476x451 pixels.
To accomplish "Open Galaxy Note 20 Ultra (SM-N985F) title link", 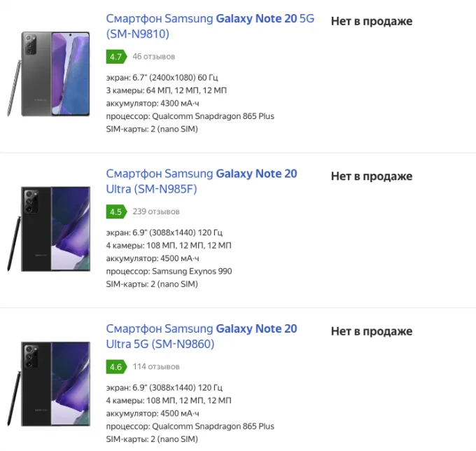I will tap(202, 181).
